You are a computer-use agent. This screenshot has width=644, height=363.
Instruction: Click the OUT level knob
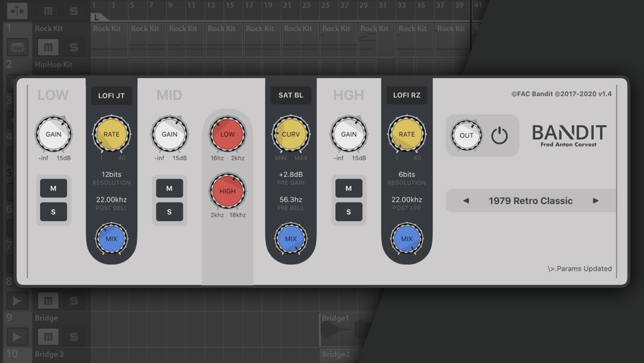[x=466, y=135]
